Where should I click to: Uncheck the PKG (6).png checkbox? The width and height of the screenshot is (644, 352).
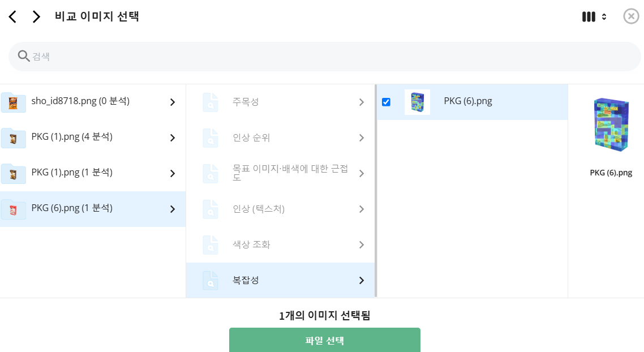pos(386,102)
